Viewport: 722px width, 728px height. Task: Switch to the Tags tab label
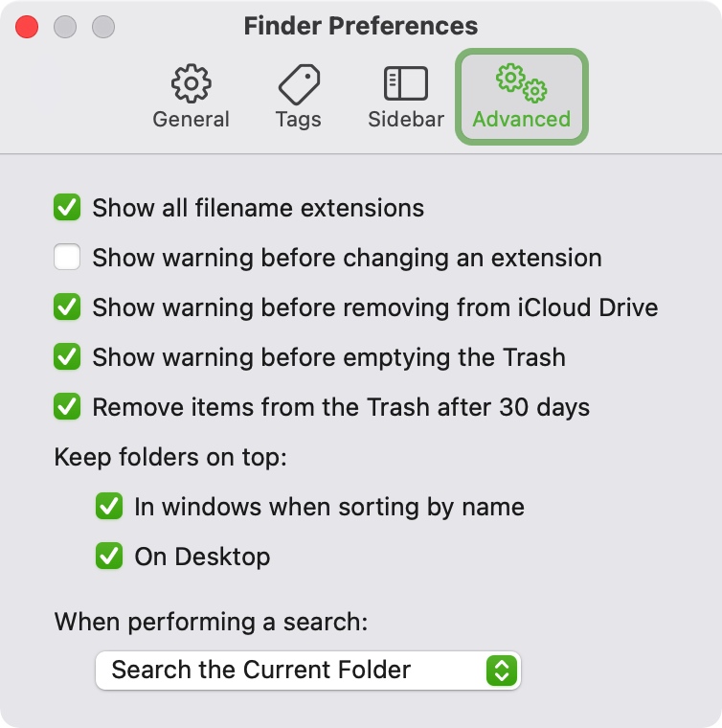tap(299, 120)
